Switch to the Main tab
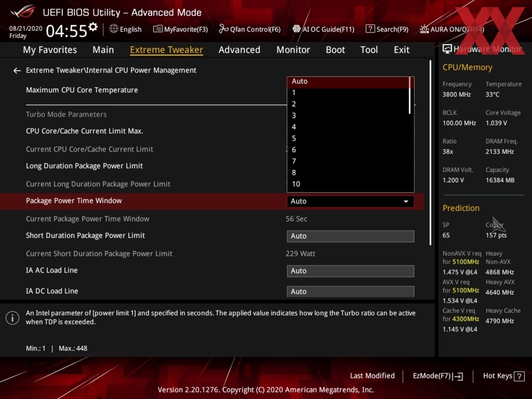Viewport: 532px width, 399px height. 103,50
